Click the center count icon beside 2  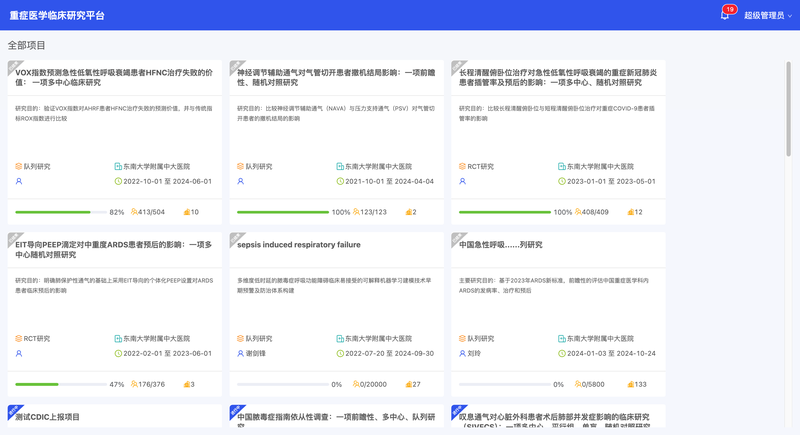409,212
